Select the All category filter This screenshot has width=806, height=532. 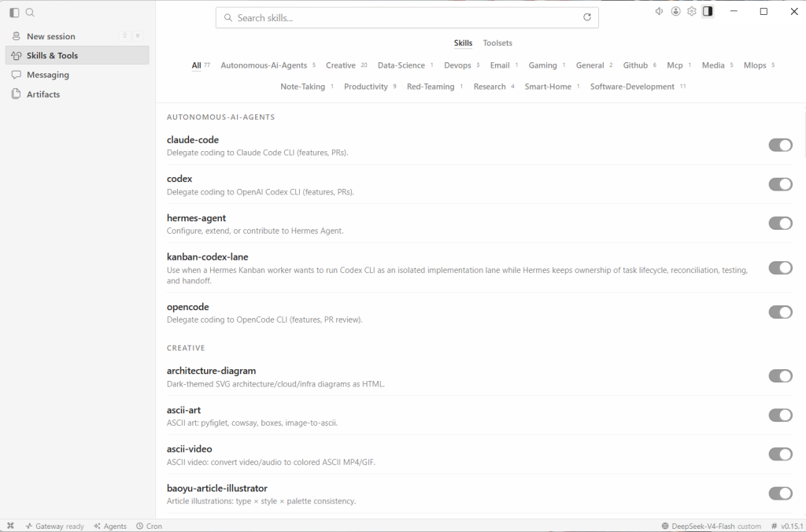pyautogui.click(x=201, y=65)
